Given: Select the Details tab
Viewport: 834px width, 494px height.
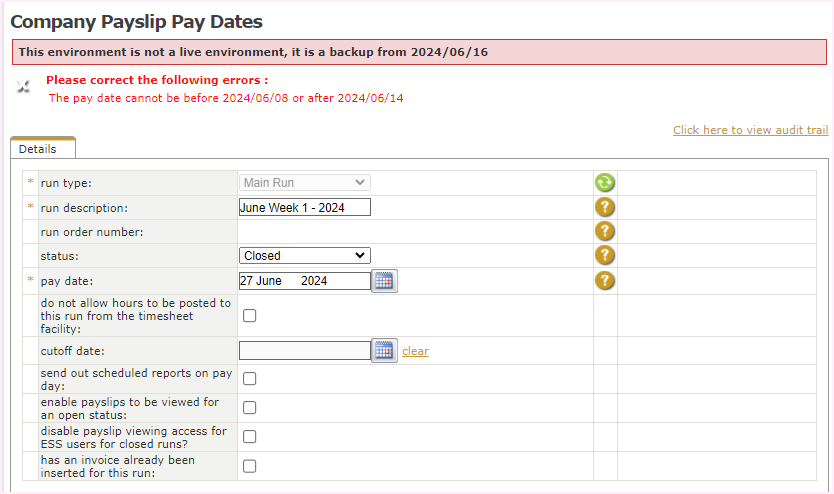Looking at the screenshot, I should click(x=38, y=149).
